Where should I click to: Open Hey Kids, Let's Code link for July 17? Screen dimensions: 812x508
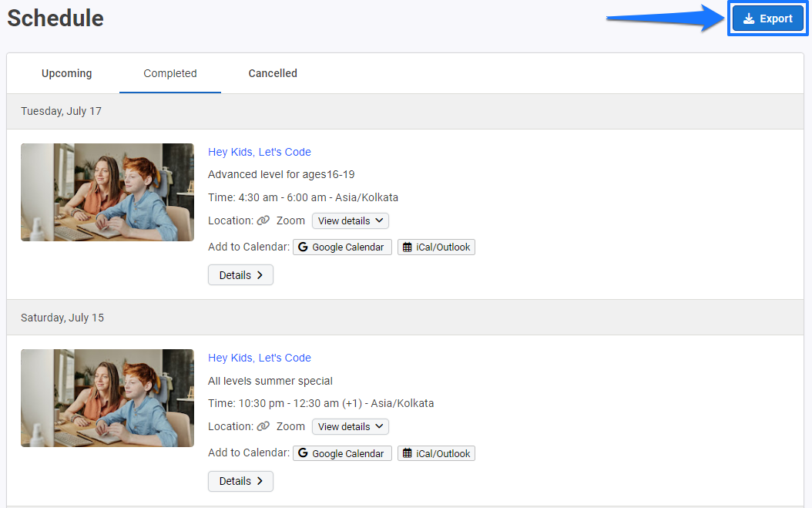260,152
